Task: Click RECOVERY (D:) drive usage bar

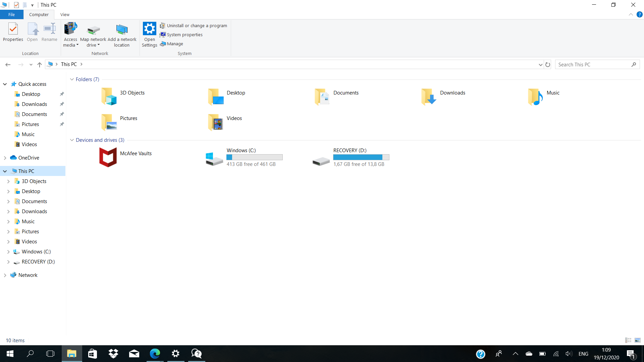Action: coord(361,157)
